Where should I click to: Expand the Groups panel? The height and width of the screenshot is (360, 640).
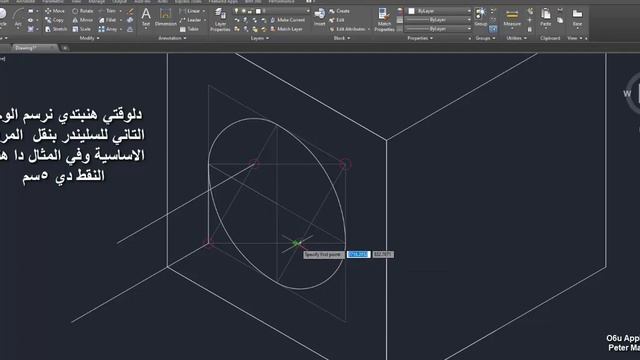485,38
